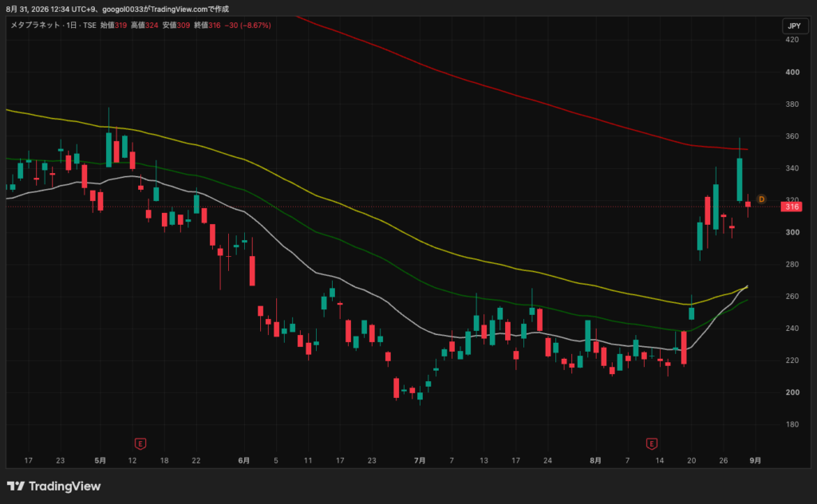Click the 220 price axis label
The image size is (817, 504).
792,360
